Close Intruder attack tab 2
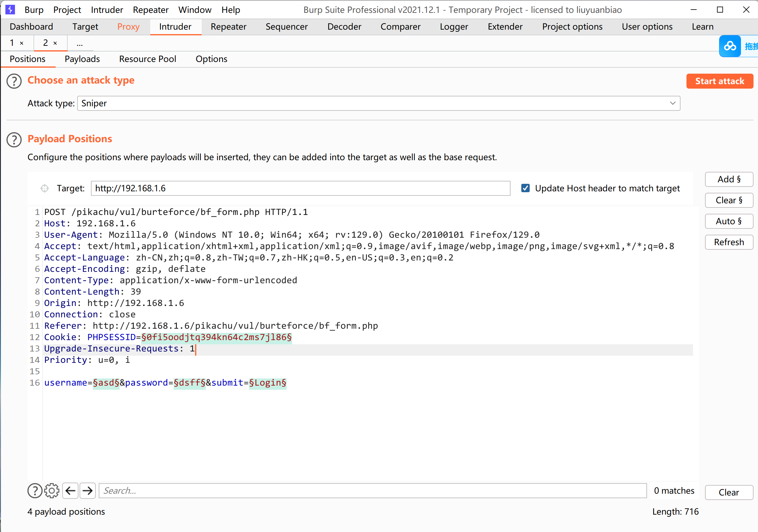 (x=55, y=43)
